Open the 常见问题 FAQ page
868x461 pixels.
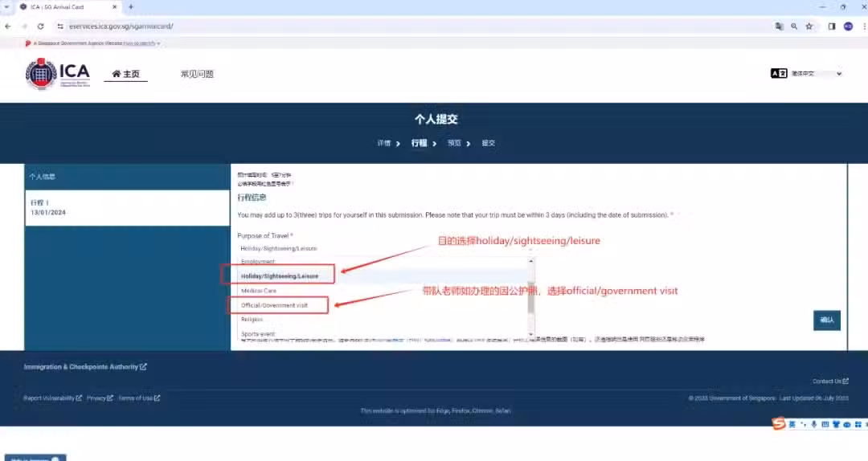click(x=197, y=74)
